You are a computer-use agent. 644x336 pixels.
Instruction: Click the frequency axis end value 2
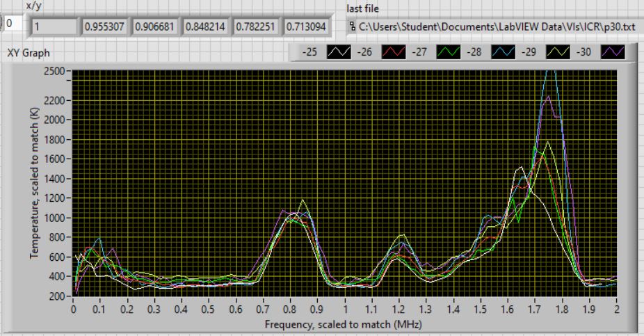tap(616, 309)
